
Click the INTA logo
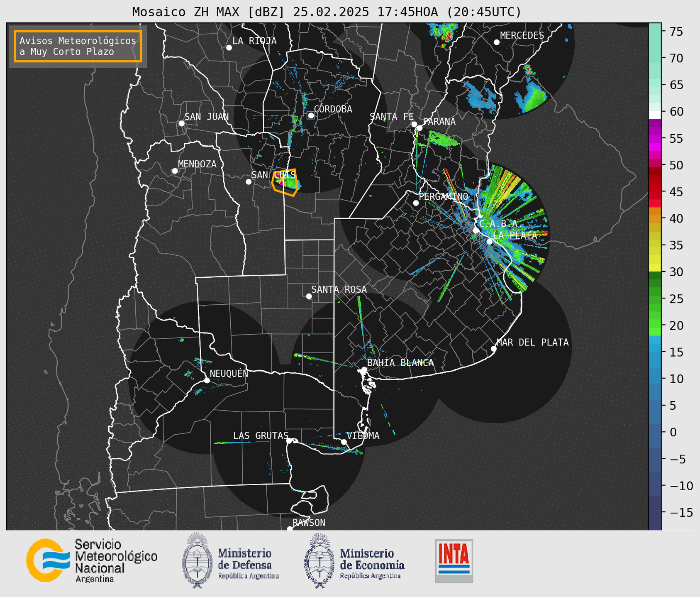tap(454, 561)
